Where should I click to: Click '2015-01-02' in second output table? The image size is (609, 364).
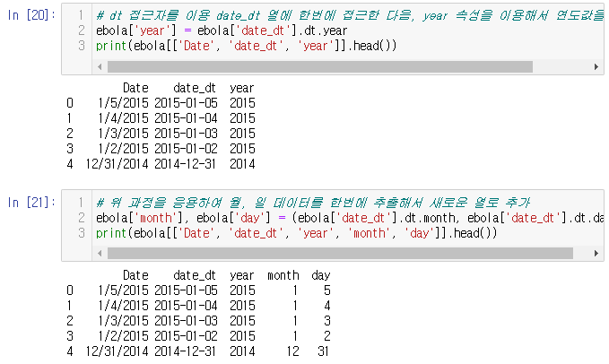(186, 335)
